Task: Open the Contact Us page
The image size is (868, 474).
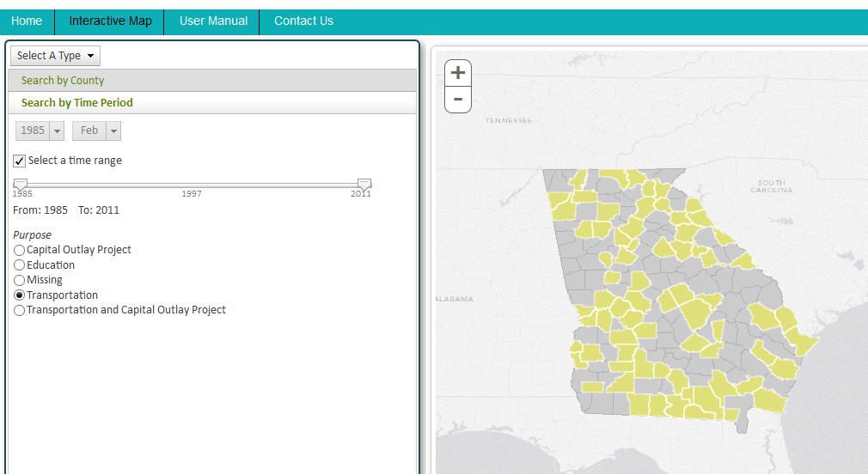Action: pyautogui.click(x=304, y=21)
